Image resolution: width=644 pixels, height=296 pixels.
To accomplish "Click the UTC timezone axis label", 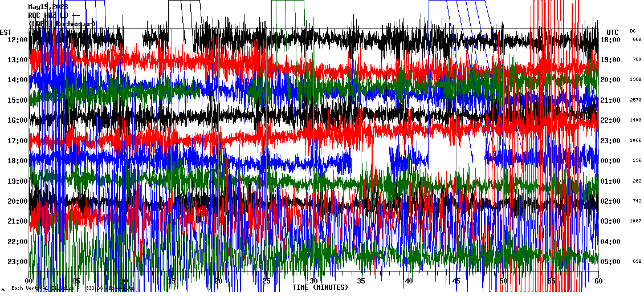I will pos(613,32).
